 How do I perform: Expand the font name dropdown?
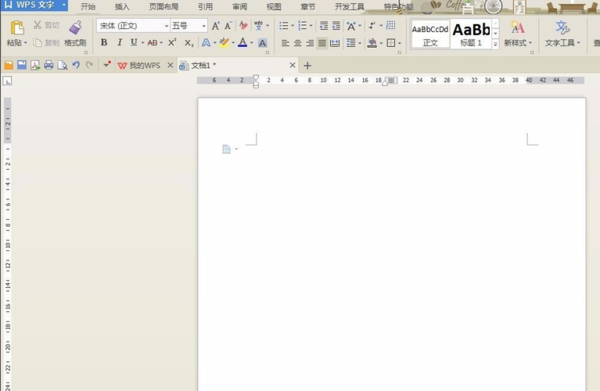pos(166,26)
